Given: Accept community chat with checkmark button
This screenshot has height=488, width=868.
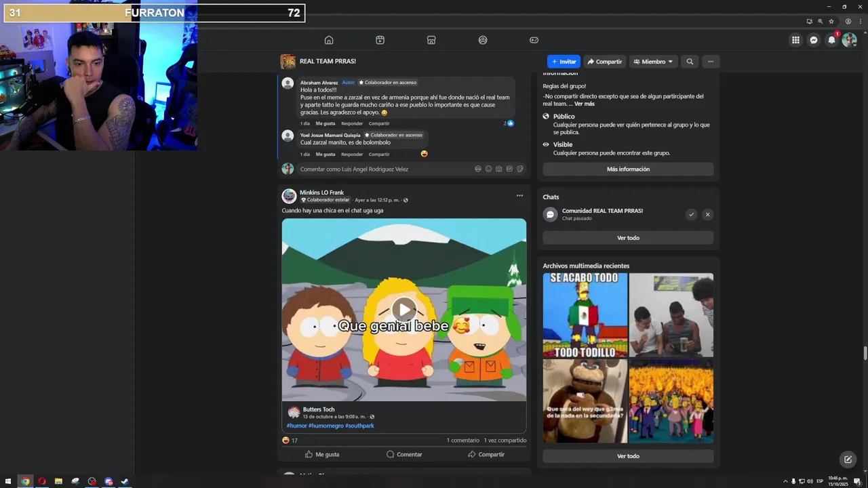Looking at the screenshot, I should tap(691, 214).
